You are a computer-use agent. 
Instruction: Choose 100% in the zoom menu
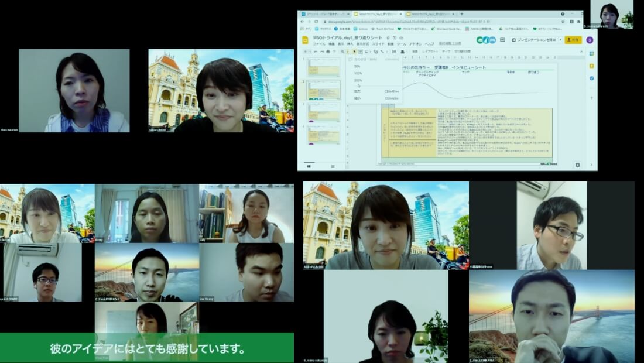click(x=358, y=73)
